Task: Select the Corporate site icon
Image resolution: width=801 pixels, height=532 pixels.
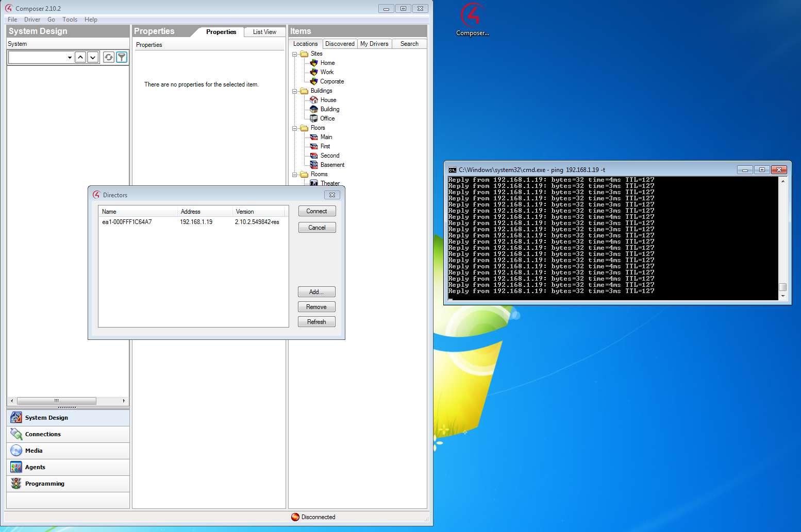Action: point(313,81)
